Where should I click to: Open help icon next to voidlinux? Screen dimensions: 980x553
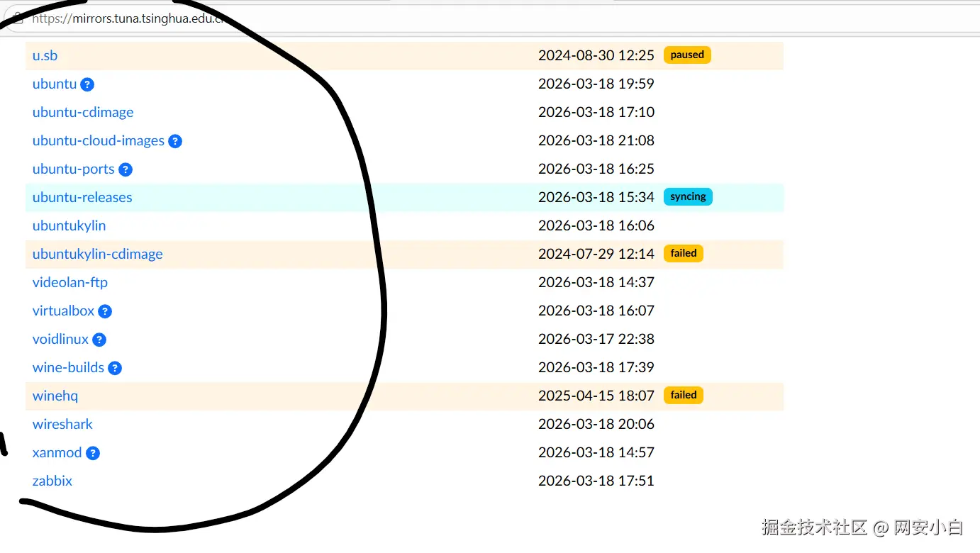coord(99,340)
